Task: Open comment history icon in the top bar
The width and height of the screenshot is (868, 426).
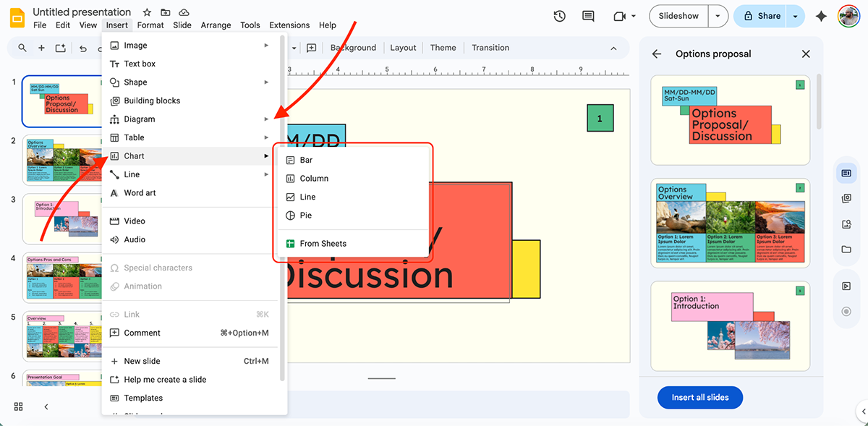Action: point(587,15)
